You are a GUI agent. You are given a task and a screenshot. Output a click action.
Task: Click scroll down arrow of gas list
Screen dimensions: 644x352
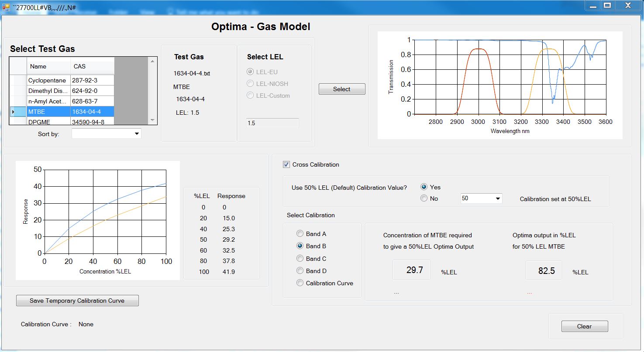[x=152, y=120]
